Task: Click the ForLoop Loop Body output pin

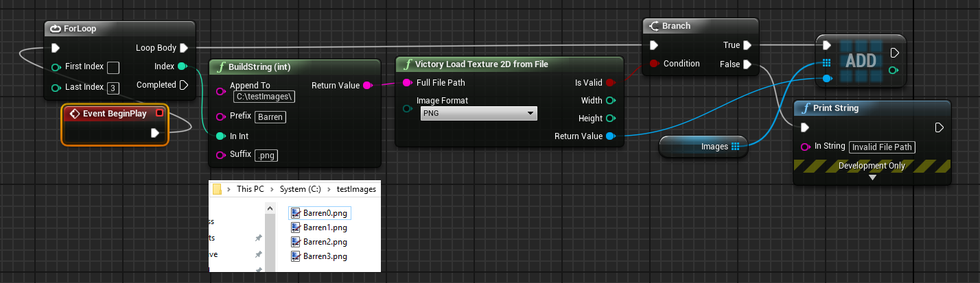Action: [x=183, y=48]
